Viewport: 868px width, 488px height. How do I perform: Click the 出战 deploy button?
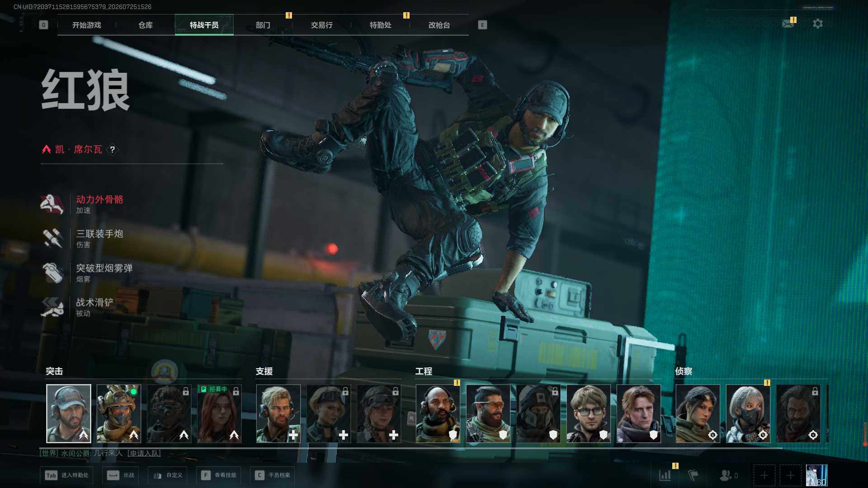(x=120, y=475)
